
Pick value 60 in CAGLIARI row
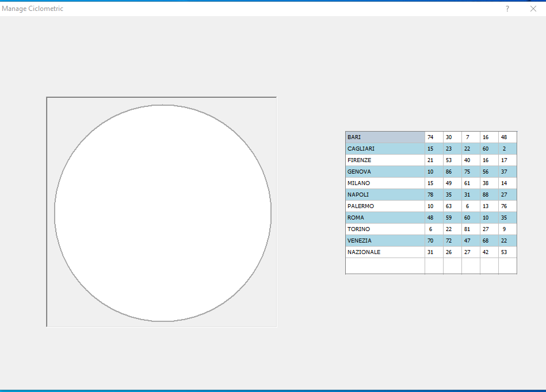tap(489, 148)
